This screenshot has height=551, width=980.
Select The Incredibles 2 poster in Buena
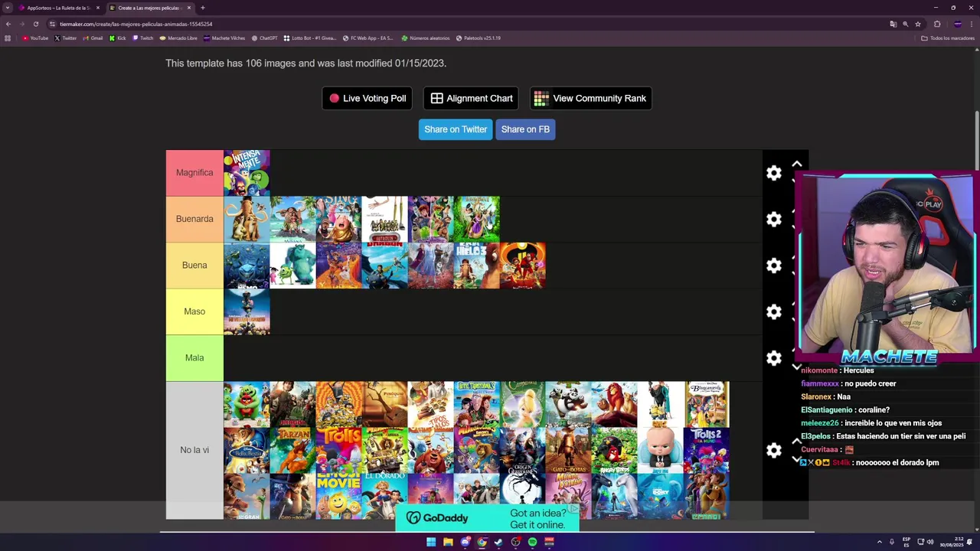pyautogui.click(x=522, y=266)
